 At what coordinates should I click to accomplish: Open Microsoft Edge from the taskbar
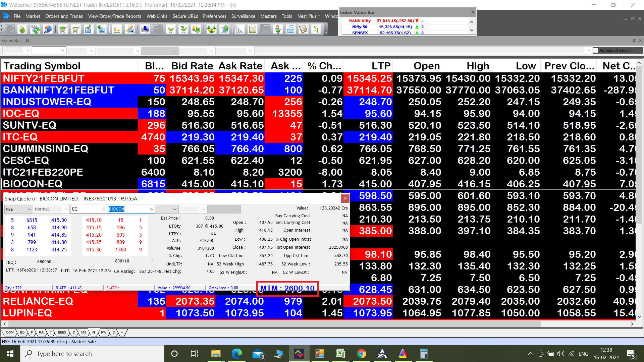[x=236, y=354]
